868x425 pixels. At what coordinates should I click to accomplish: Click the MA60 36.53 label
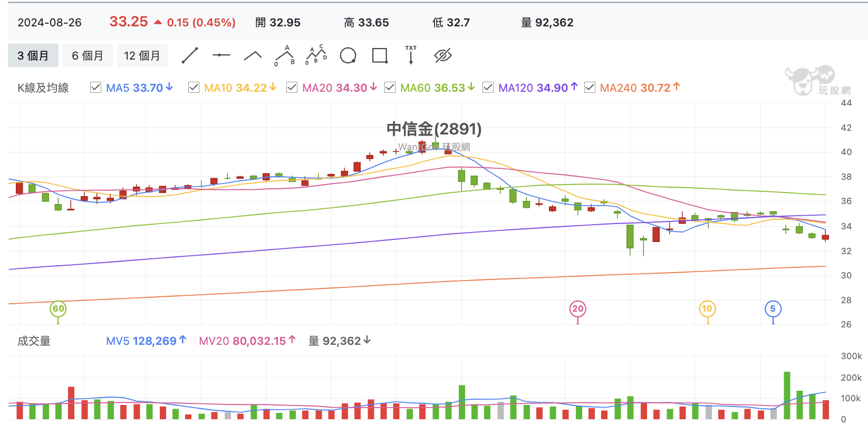pos(438,88)
